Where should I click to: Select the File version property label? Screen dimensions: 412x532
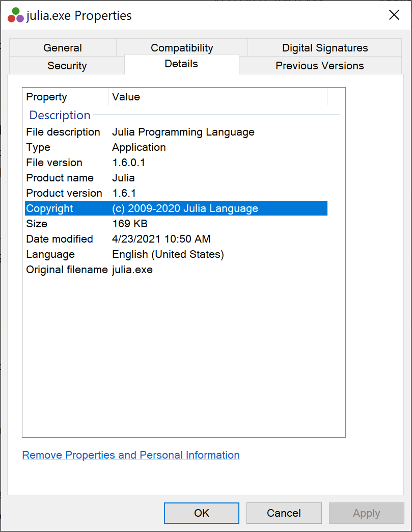pos(54,163)
